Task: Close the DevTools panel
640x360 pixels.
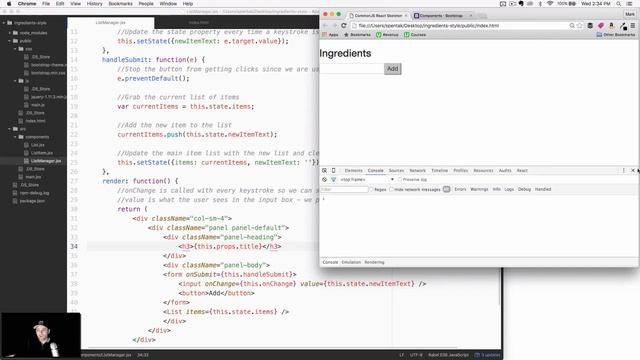Action: coord(633,171)
